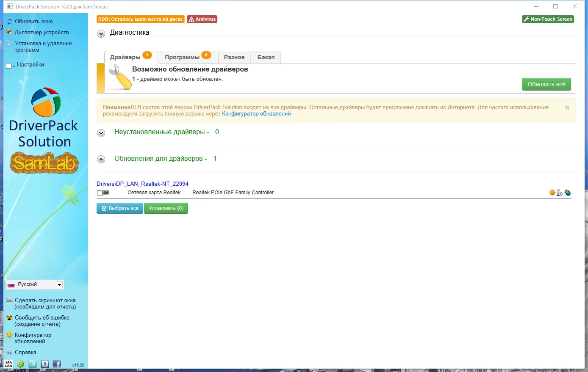Click the Возможно обновление драйверов heading
Viewport: 588px width, 372px height.
[190, 69]
